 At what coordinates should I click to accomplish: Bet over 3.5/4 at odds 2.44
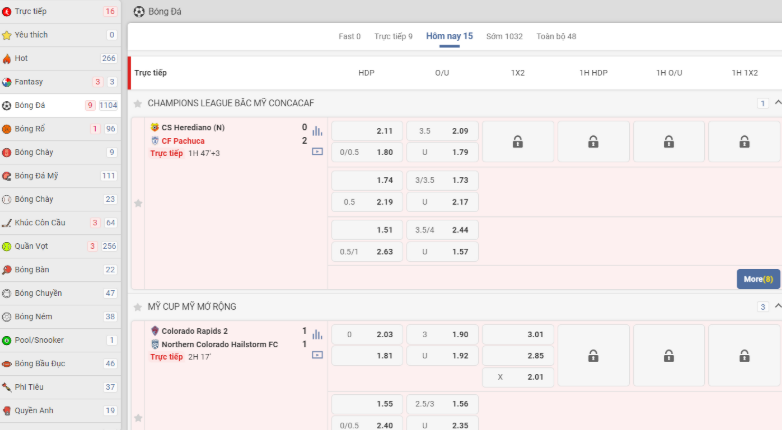(442, 230)
